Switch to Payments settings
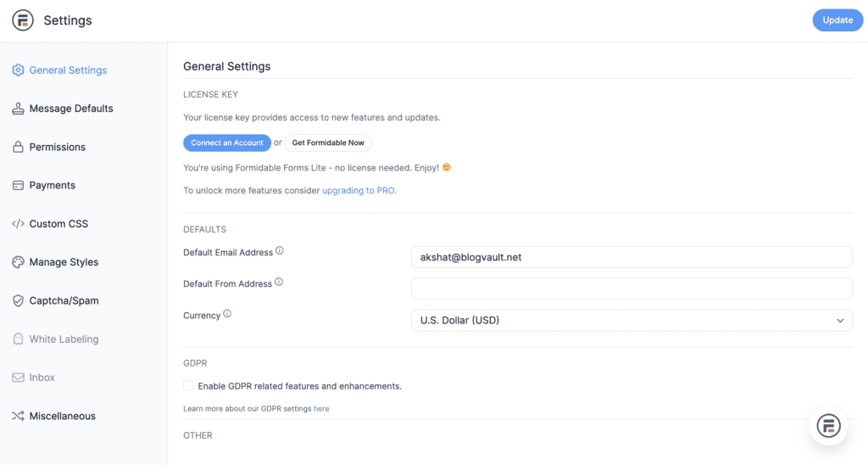This screenshot has width=868, height=465. [52, 185]
